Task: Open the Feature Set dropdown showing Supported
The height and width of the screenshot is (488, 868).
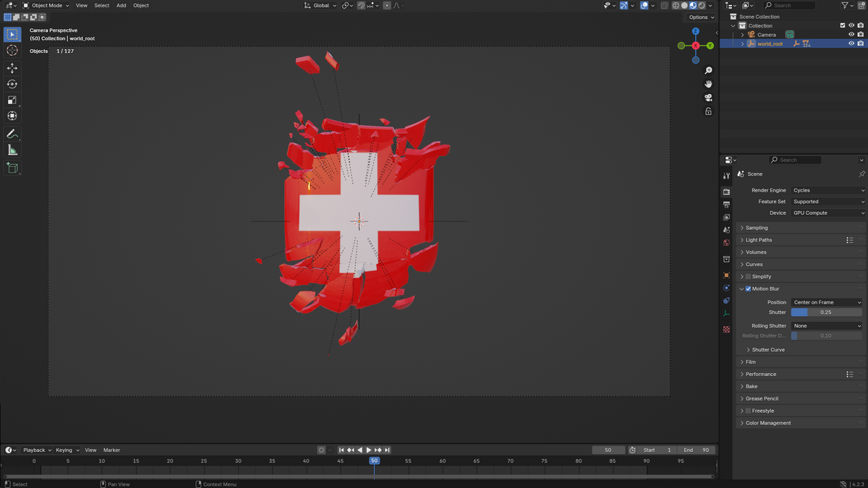Action: pos(827,202)
